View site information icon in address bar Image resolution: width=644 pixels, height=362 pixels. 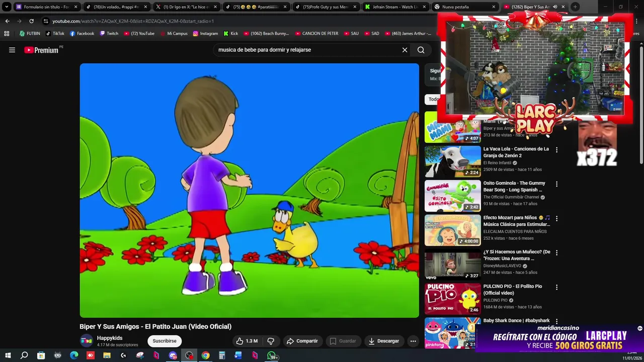coord(46,21)
